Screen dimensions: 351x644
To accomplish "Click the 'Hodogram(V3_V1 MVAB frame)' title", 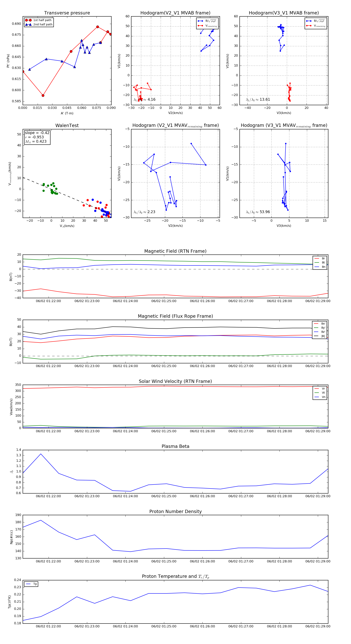I will (284, 13).
